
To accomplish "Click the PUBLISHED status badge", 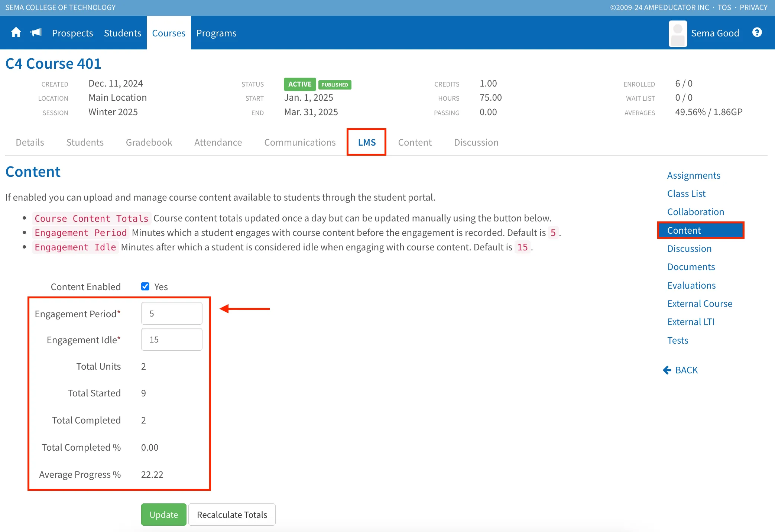I will 335,85.
